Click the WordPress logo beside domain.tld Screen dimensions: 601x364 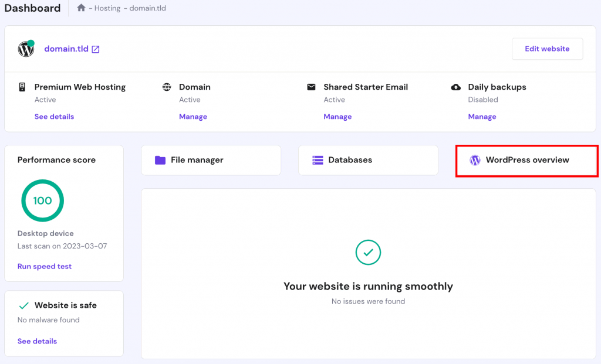(x=26, y=49)
